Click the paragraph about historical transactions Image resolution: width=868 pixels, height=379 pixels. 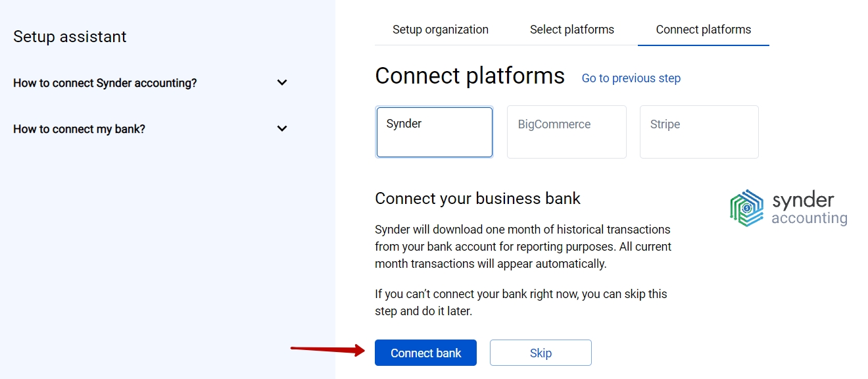click(x=523, y=247)
